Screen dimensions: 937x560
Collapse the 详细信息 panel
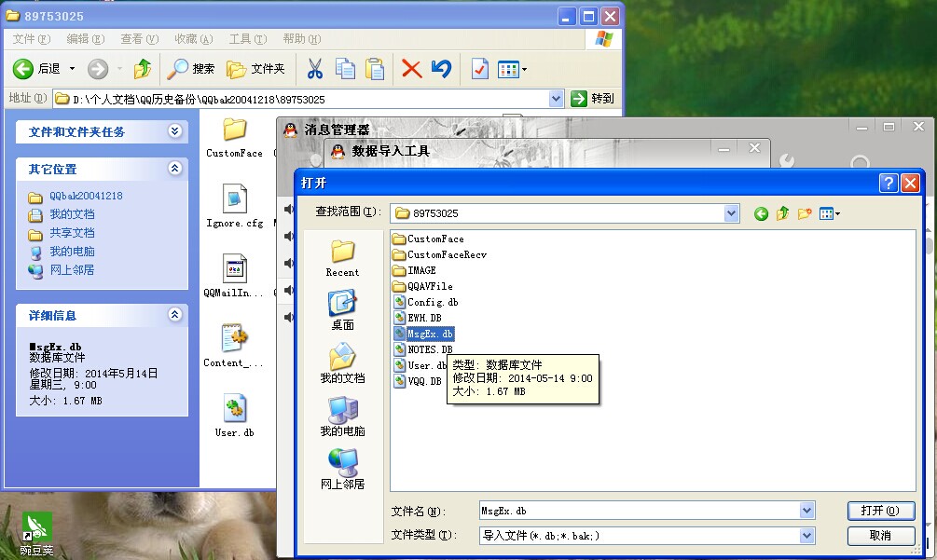point(174,315)
